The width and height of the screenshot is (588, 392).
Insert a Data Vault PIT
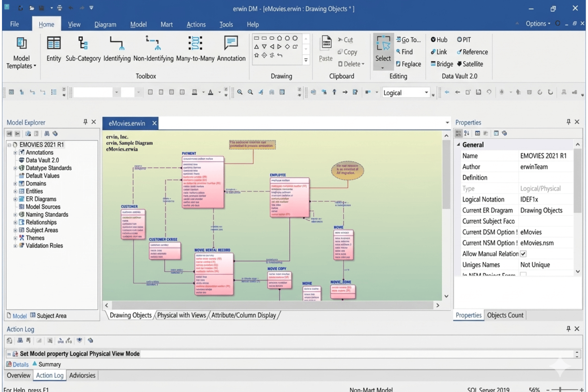(464, 40)
